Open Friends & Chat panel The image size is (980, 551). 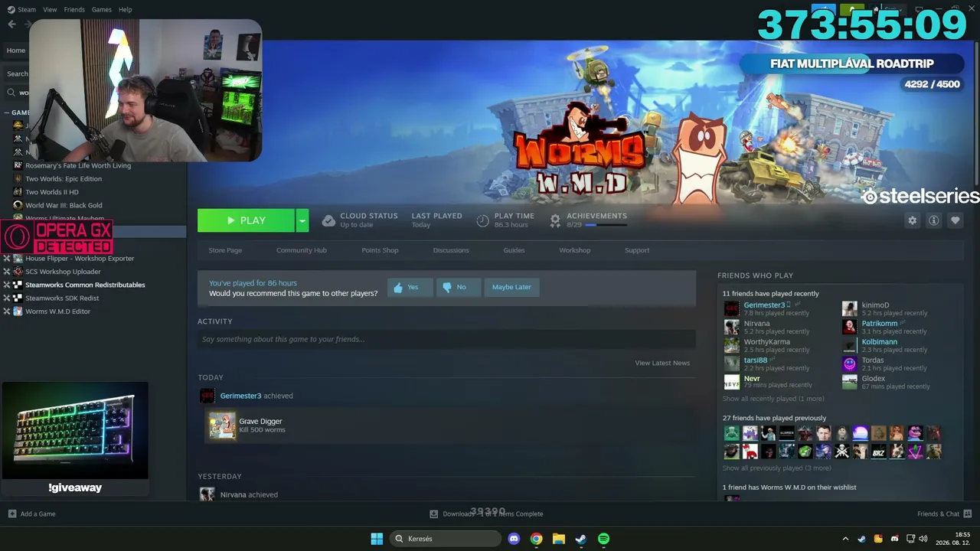pos(944,514)
